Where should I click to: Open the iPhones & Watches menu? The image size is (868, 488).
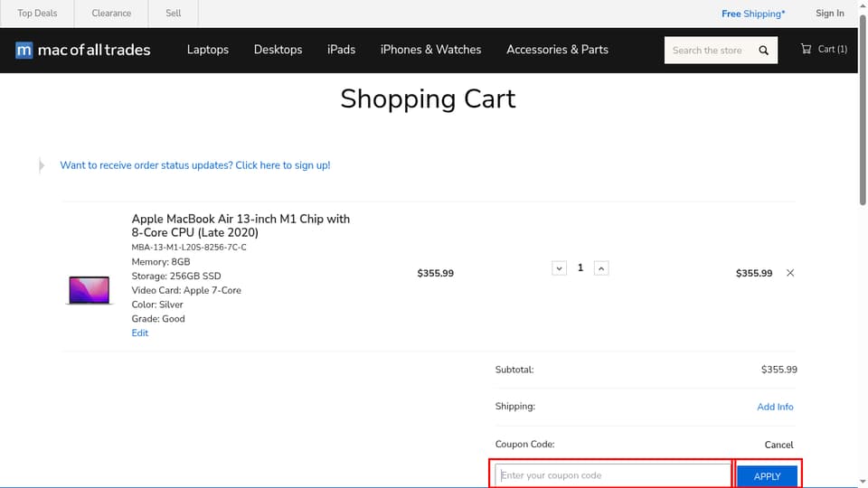(430, 50)
